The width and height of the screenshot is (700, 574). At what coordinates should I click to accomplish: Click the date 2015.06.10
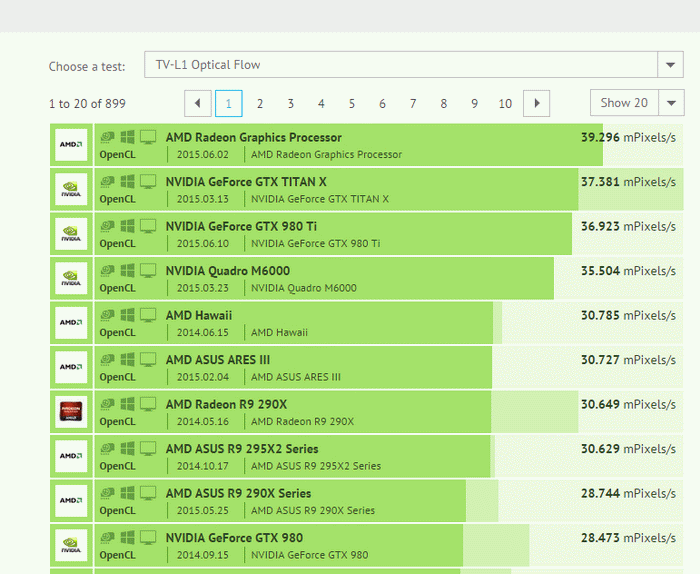click(203, 244)
